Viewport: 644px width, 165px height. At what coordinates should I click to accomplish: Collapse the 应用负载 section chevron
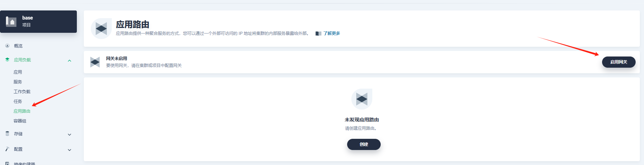tap(69, 61)
